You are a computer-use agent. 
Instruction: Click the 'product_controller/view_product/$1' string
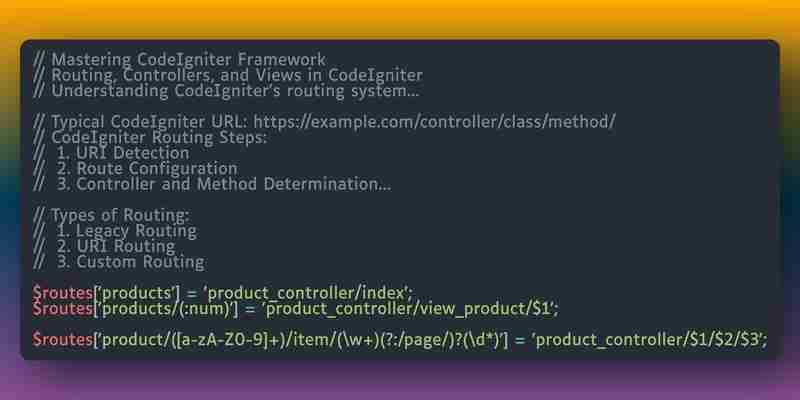click(x=410, y=309)
